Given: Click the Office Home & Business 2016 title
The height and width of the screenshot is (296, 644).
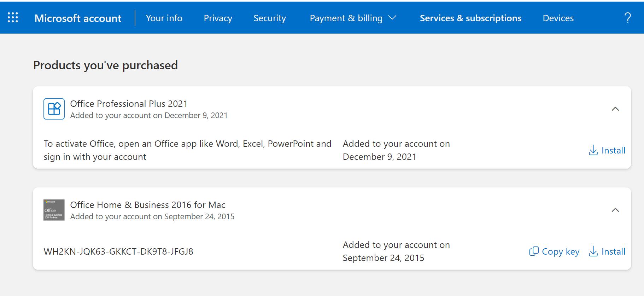Looking at the screenshot, I should pos(148,205).
